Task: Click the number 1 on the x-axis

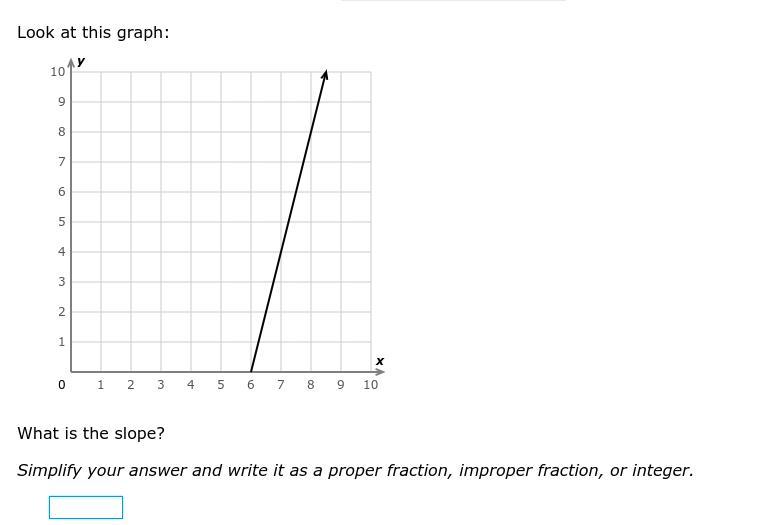Action: pyautogui.click(x=101, y=385)
